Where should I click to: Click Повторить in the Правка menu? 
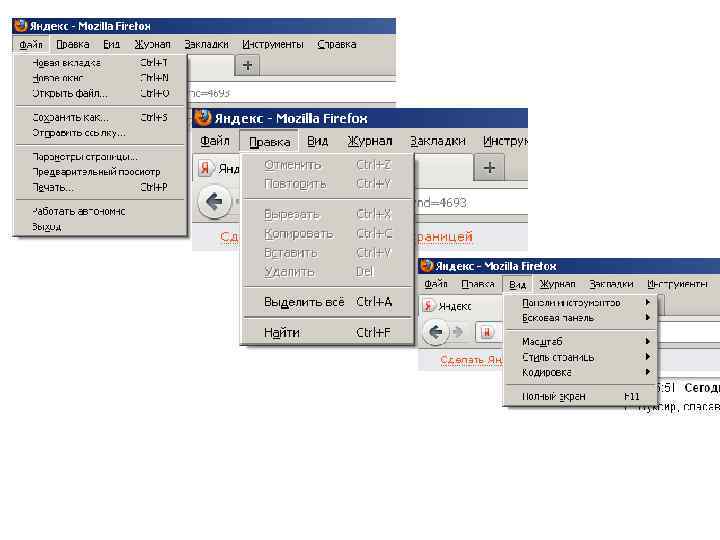[327, 184]
